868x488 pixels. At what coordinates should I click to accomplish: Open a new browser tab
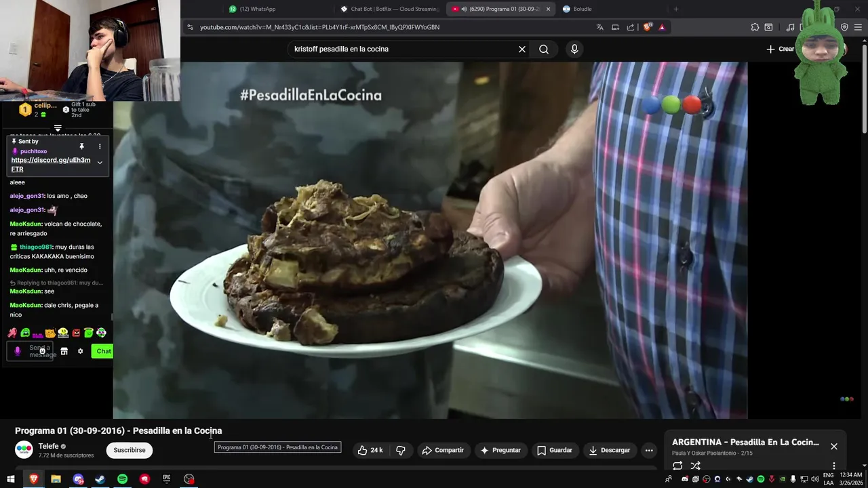[x=675, y=9]
